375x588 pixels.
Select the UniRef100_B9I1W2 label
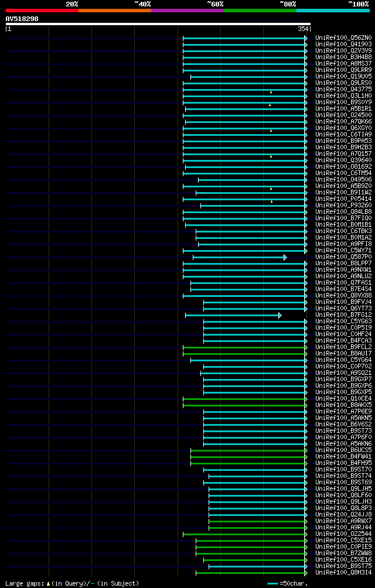pyautogui.click(x=343, y=192)
